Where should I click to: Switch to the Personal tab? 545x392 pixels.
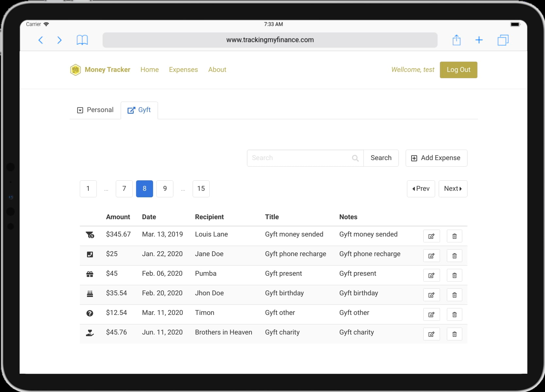pos(95,110)
